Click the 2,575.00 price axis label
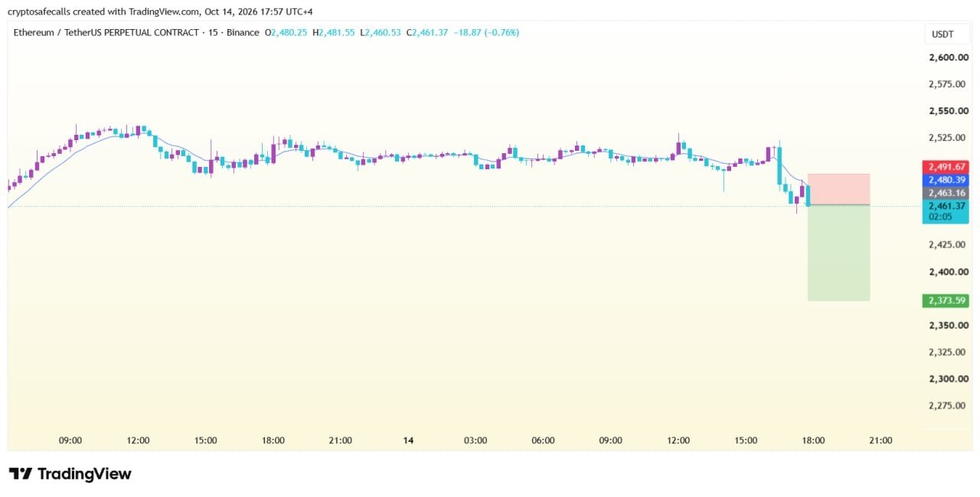 point(946,84)
